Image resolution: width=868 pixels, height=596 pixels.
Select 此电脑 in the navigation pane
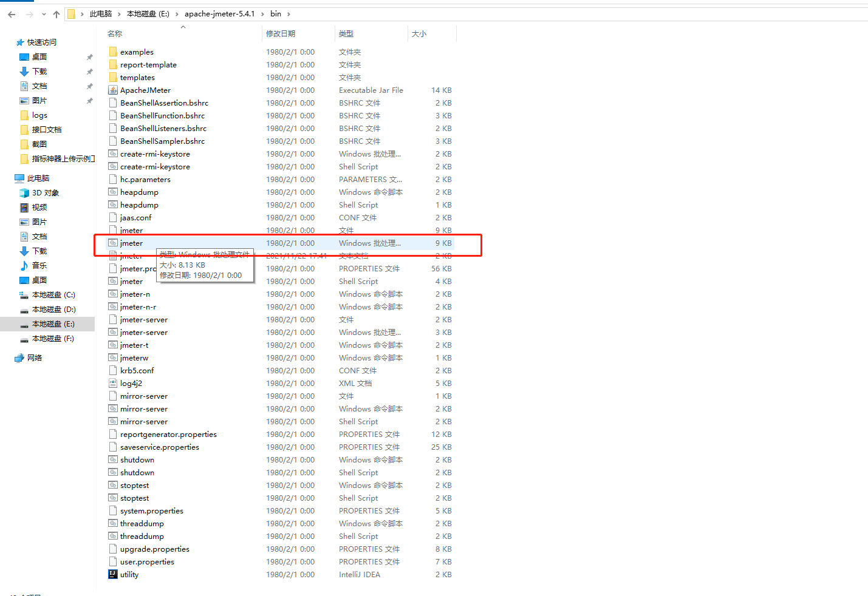pos(38,178)
